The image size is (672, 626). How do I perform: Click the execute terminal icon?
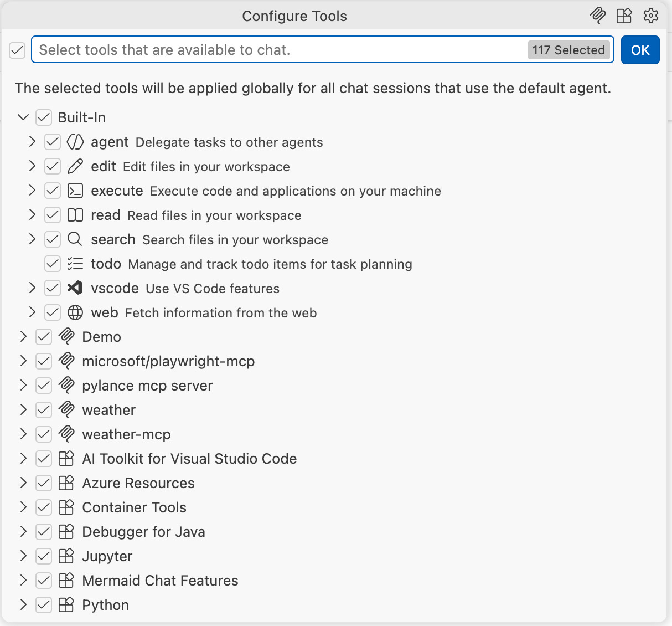pyautogui.click(x=75, y=191)
